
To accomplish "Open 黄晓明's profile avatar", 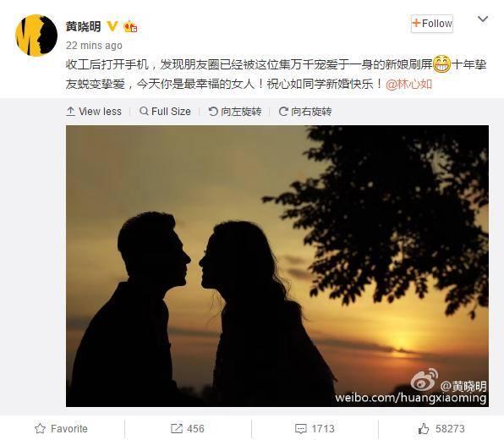I will point(36,36).
